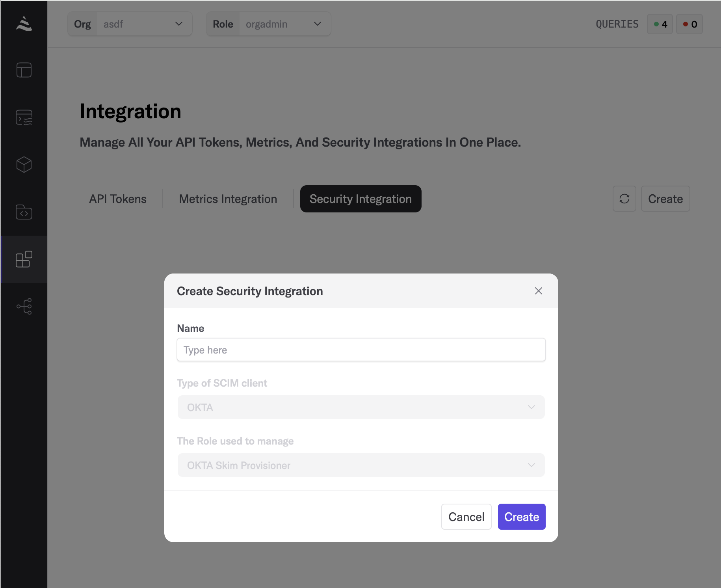Click the integrations blocks sidebar icon
The height and width of the screenshot is (588, 721).
click(x=24, y=259)
